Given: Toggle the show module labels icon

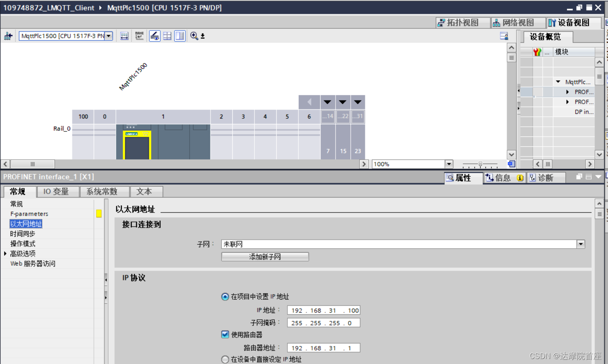Looking at the screenshot, I should [154, 36].
